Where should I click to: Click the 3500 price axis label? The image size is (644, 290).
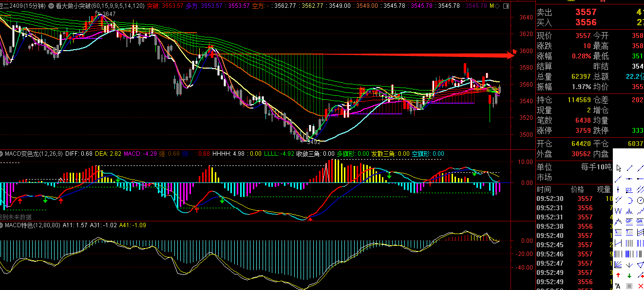tap(526, 135)
